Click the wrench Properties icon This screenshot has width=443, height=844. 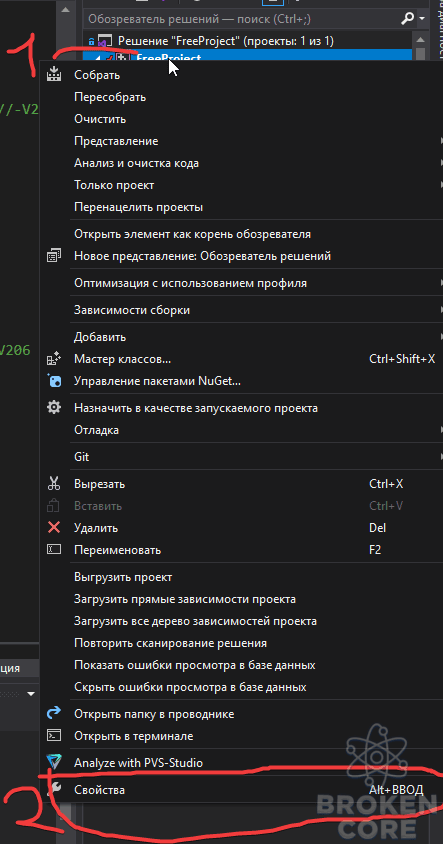54,790
